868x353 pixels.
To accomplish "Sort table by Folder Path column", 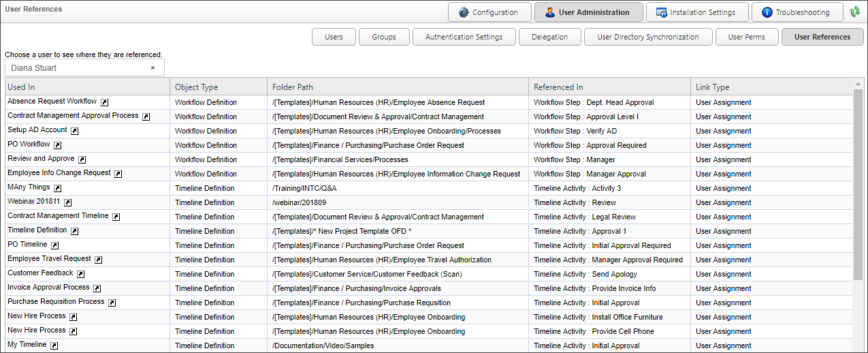I will (x=398, y=87).
